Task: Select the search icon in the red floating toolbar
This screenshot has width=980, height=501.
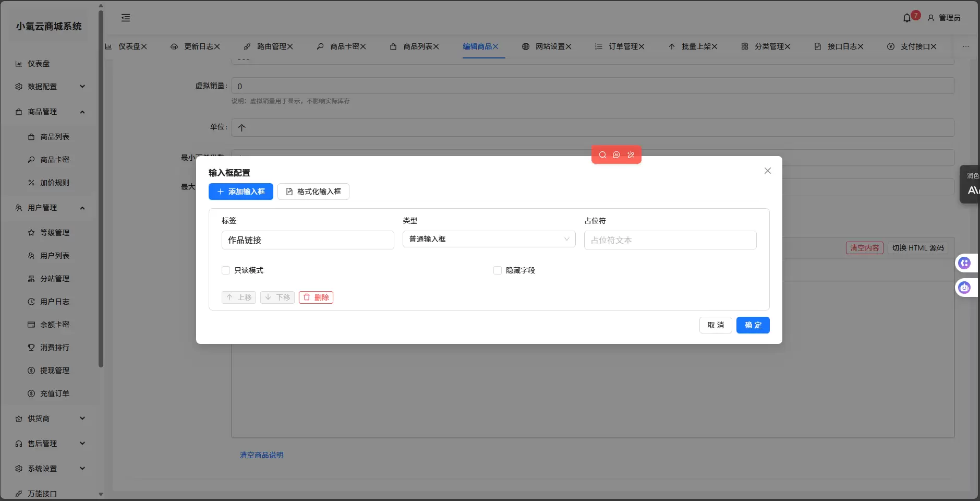Action: coord(602,154)
